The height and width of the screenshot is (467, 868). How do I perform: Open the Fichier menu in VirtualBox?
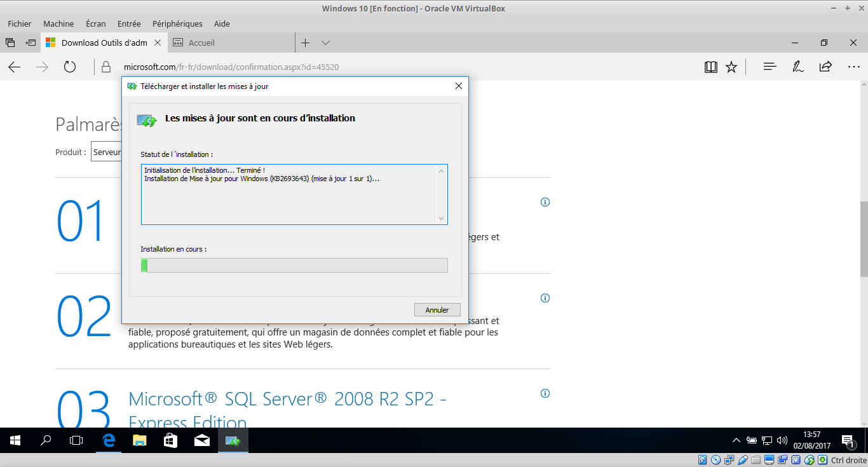[x=20, y=24]
